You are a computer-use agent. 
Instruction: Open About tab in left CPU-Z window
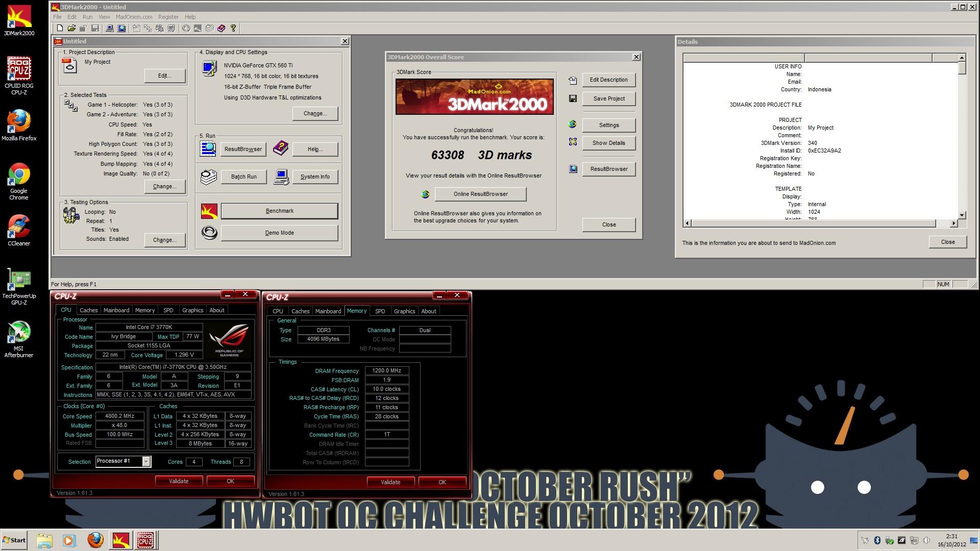[x=217, y=310]
